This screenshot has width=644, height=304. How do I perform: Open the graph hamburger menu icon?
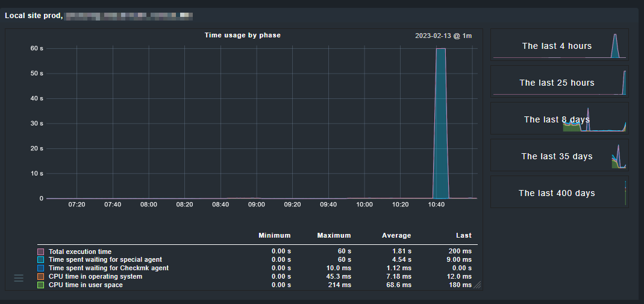point(19,277)
